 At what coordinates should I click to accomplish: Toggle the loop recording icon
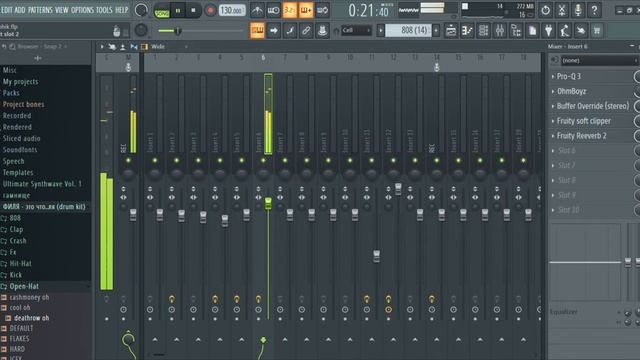coord(322,10)
